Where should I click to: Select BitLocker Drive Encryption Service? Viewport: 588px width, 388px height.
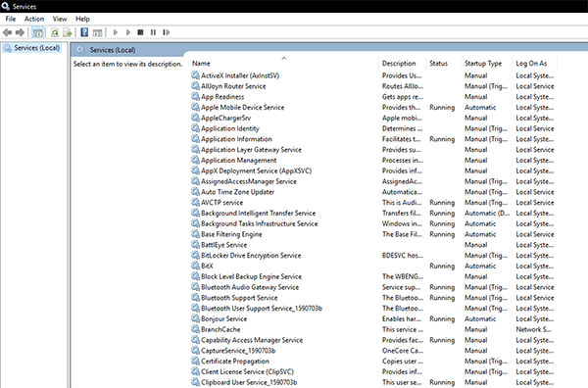251,256
